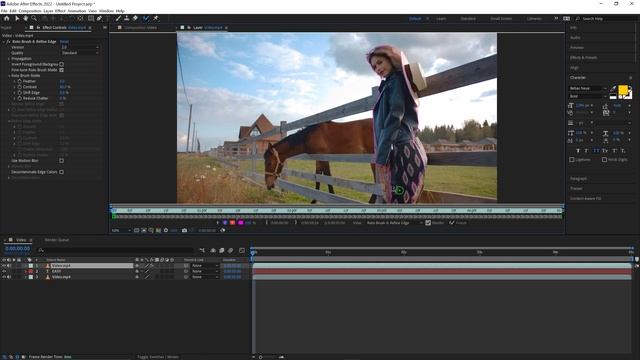This screenshot has width=640, height=360.
Task: Click the snapshot camera icon in viewer
Action: tap(184, 230)
